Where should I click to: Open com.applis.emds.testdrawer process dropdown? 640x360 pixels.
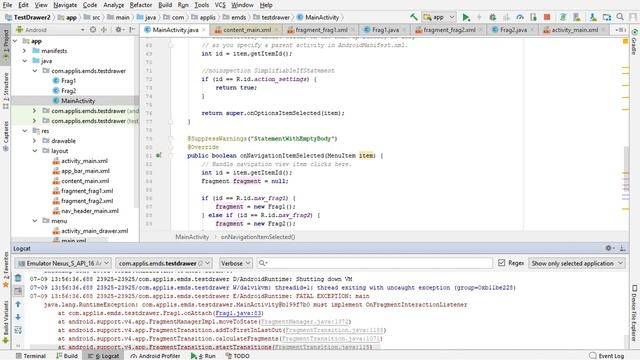(163, 263)
